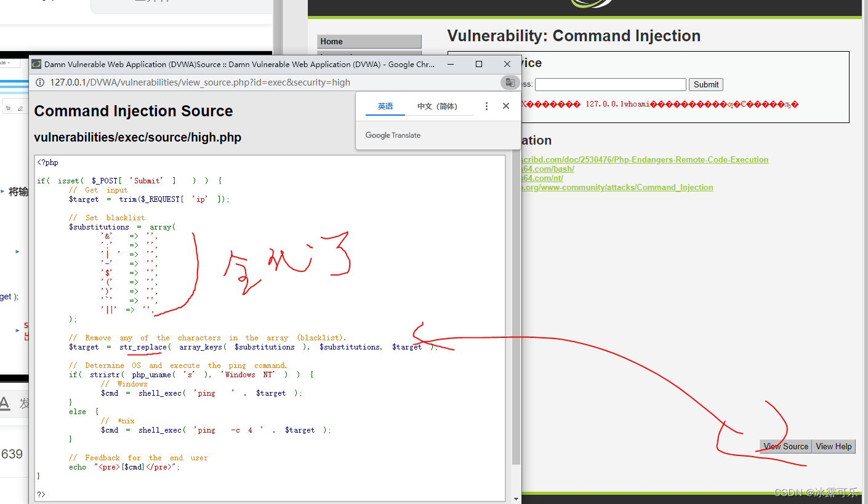Image resolution: width=868 pixels, height=504 pixels.
Task: Click the 'ping -c 4' shell_exec line
Action: (216, 430)
